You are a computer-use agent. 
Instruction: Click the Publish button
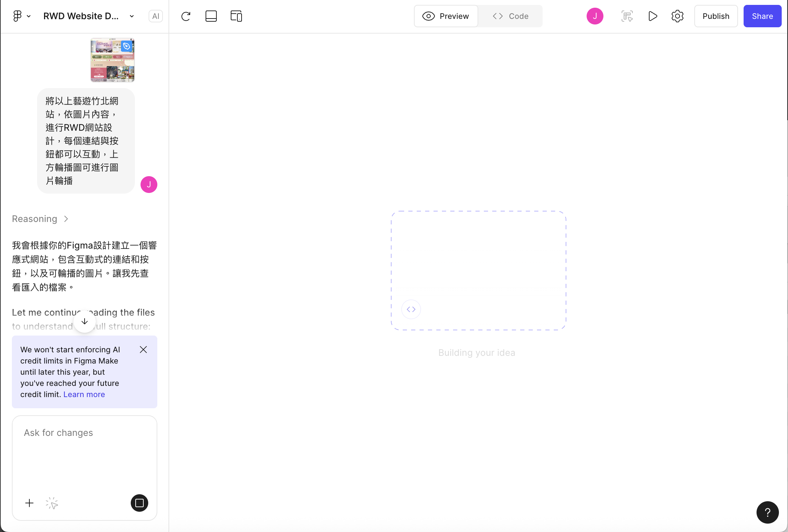tap(716, 16)
